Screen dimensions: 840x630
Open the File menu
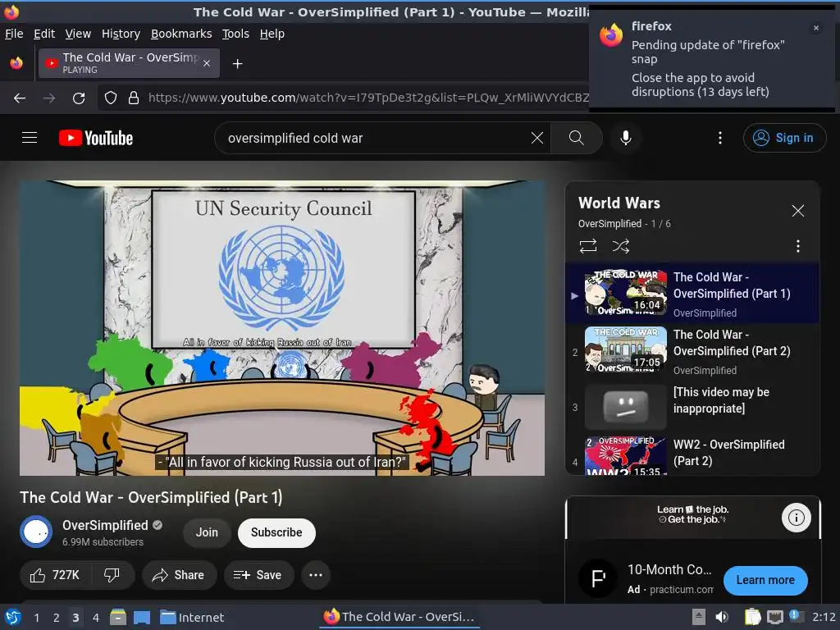pos(14,34)
